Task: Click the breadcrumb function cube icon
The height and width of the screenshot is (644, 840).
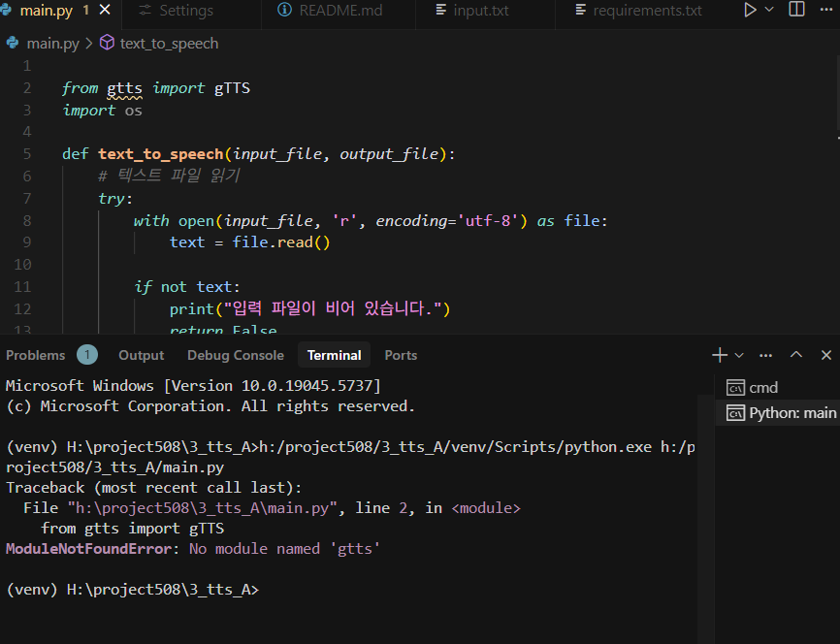Action: (107, 43)
